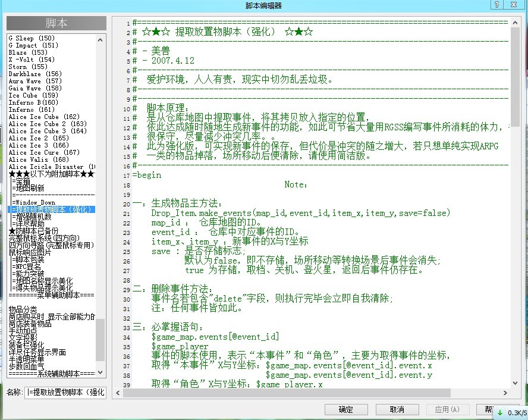
Task: Click the script list scroll down arrow
Action: [100, 372]
